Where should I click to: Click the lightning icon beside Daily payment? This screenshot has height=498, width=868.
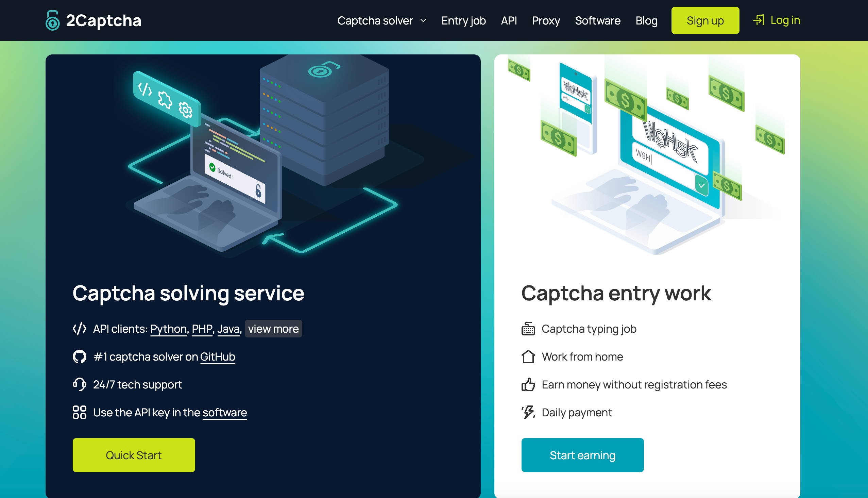click(528, 412)
